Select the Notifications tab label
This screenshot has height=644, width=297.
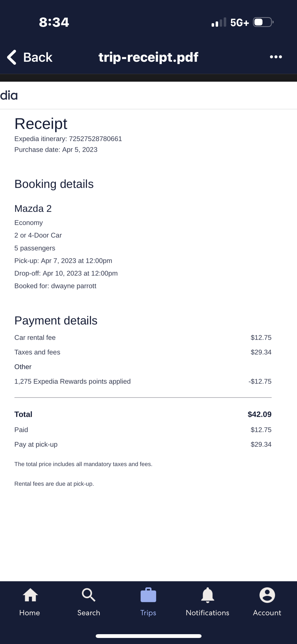(207, 613)
